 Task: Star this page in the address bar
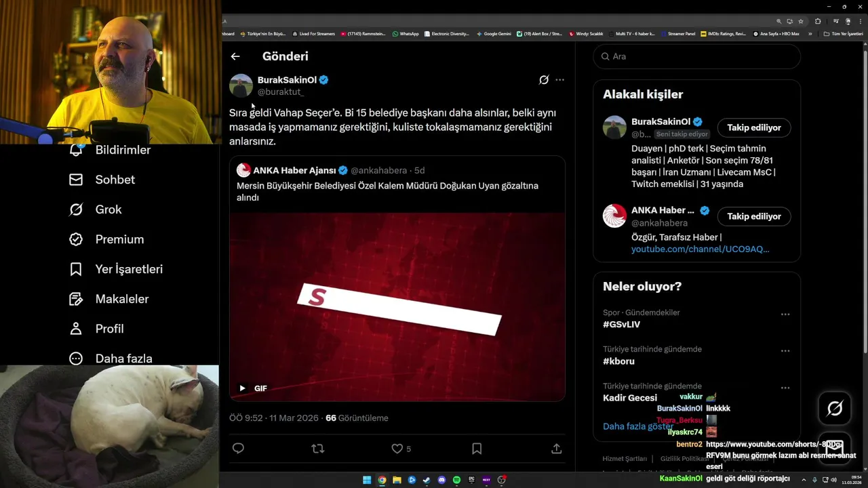pos(801,21)
